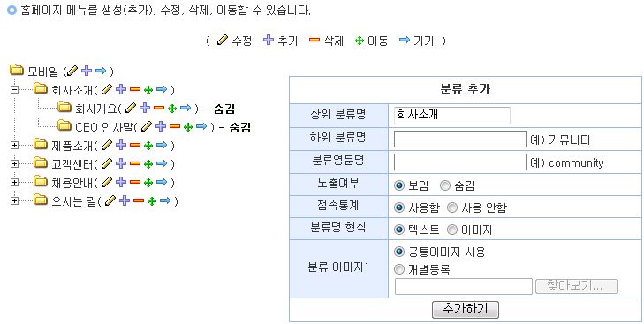The image size is (644, 324).
Task: Choose 이미지 as 분류명 형식
Action: click(x=451, y=230)
